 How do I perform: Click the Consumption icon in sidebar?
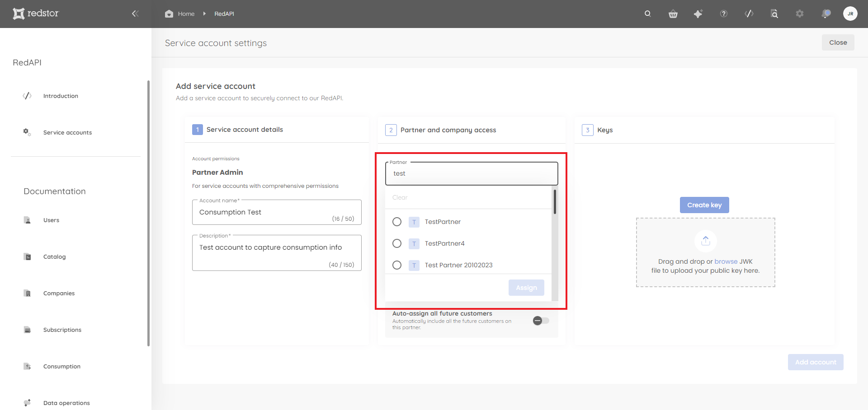(27, 366)
